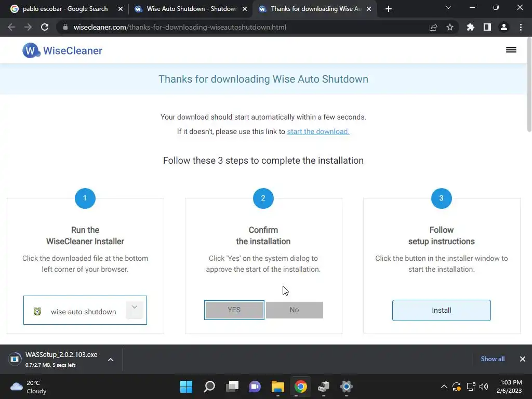Open File Explorer from taskbar

coord(278,387)
